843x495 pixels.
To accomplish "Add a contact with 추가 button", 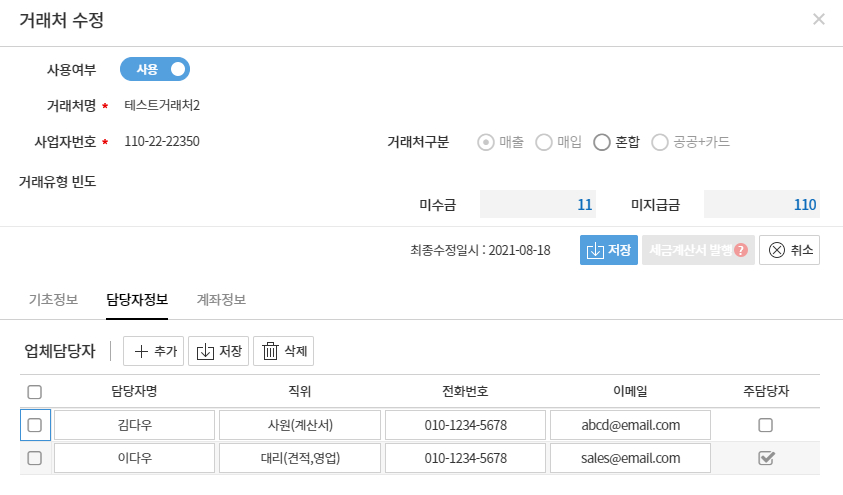I will click(x=153, y=351).
